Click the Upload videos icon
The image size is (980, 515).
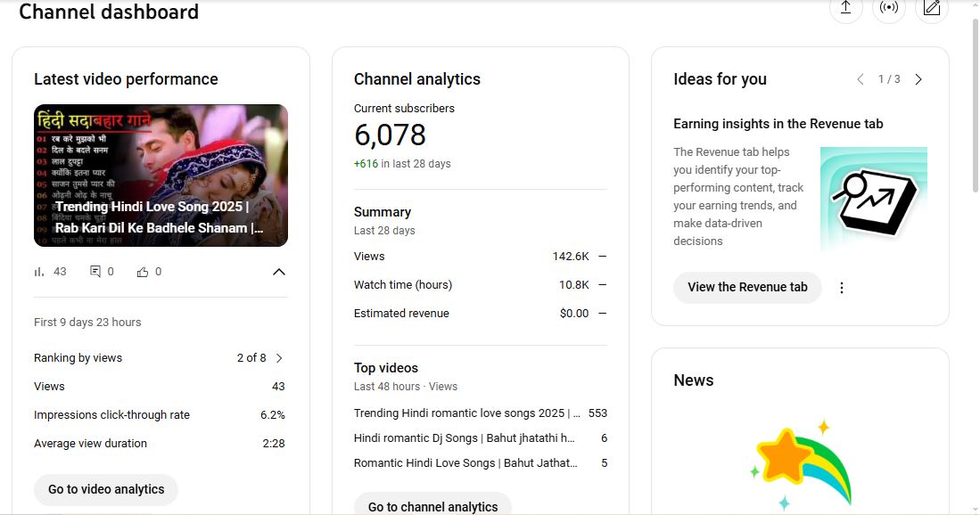click(845, 8)
